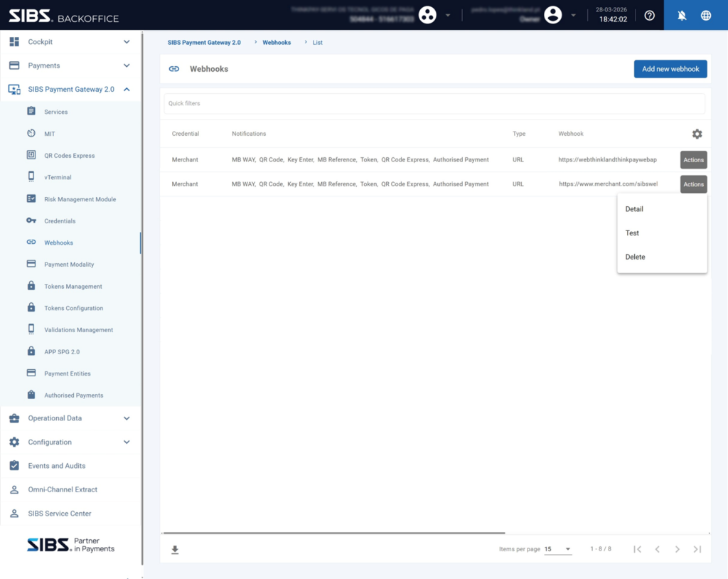Open Actions for the first webhook row
Screen dimensions: 728x579
[x=693, y=160]
